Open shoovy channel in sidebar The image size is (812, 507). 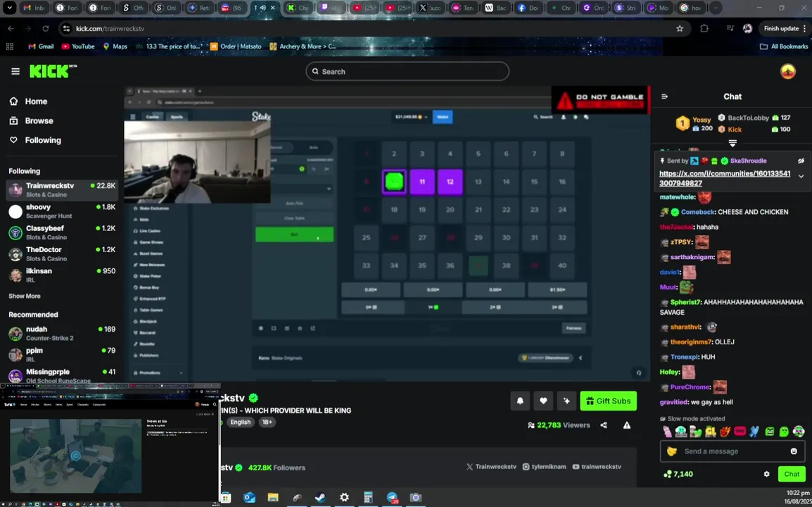pyautogui.click(x=62, y=211)
